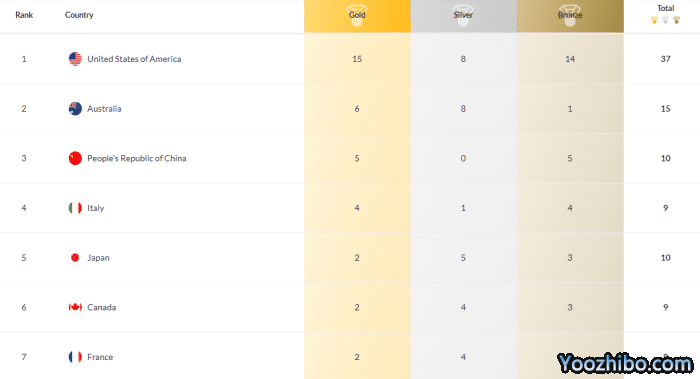Click the Italy flag icon
The height and width of the screenshot is (379, 700).
pyautogui.click(x=75, y=208)
